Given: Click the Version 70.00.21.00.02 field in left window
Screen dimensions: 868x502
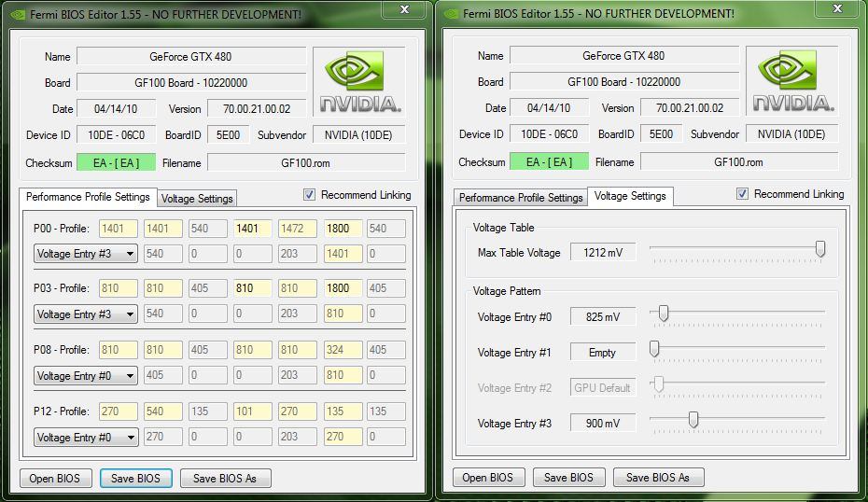Looking at the screenshot, I should (x=257, y=108).
